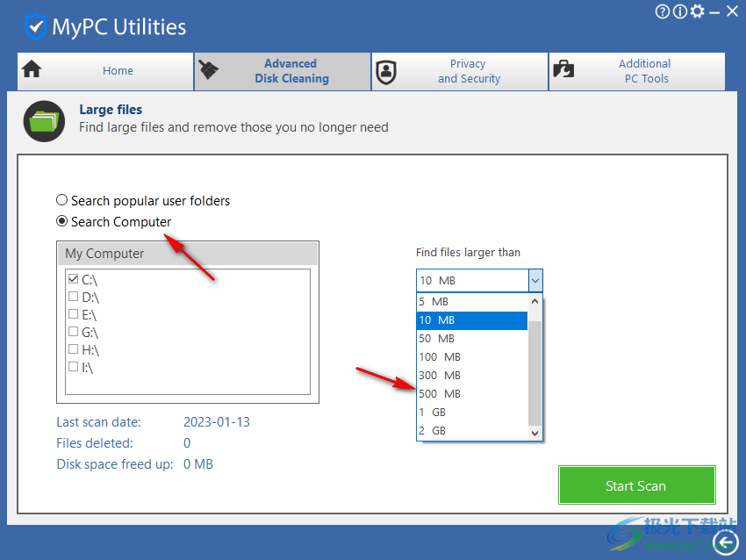This screenshot has height=560, width=746.
Task: Open the Additional PC Tools tab
Action: pos(637,71)
